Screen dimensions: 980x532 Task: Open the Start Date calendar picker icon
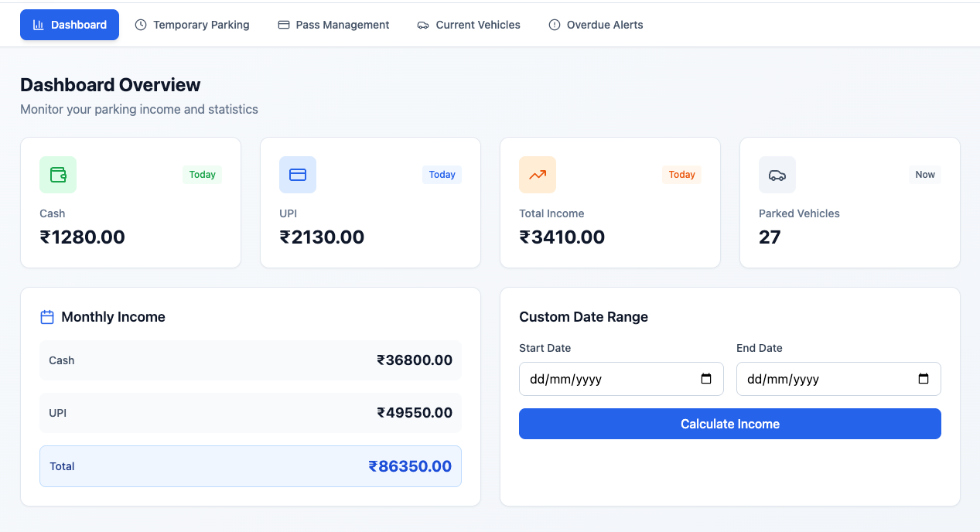click(706, 379)
